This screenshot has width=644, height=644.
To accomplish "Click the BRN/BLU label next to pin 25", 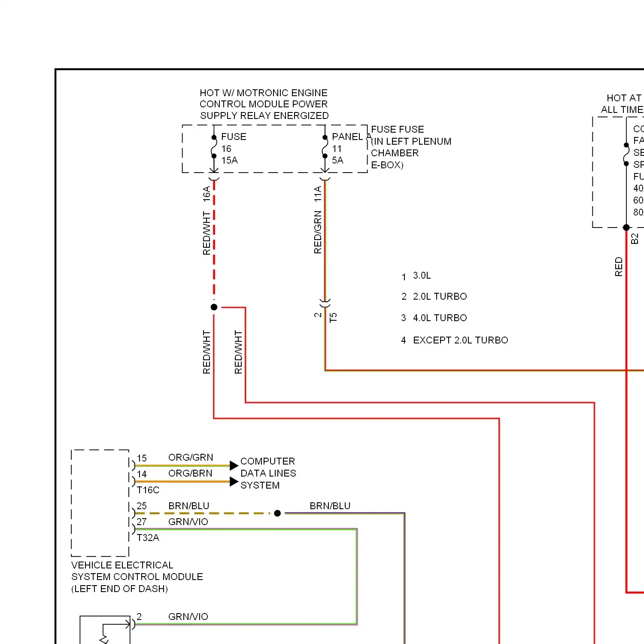I will click(x=189, y=506).
